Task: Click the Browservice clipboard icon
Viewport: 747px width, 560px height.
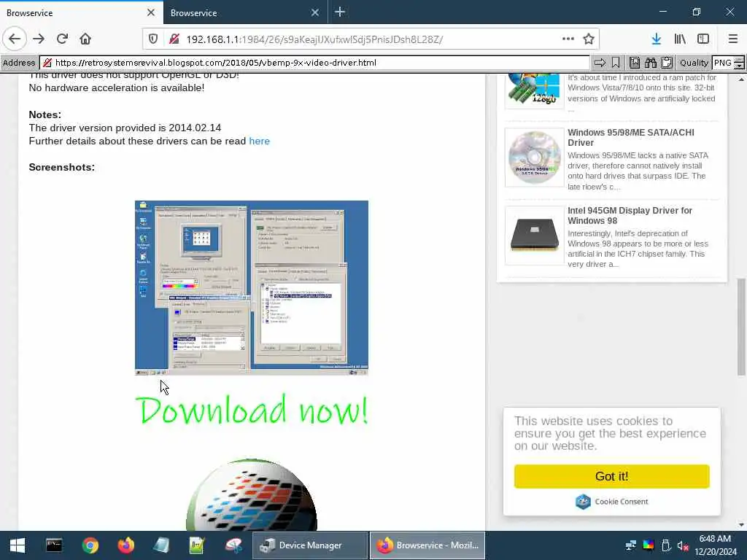Action: point(667,63)
